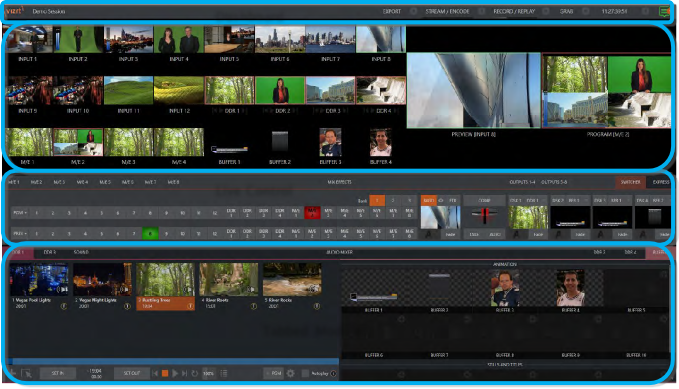Image resolution: width=679 pixels, height=389 pixels.
Task: Open the PREV row dropdown
Action: (20, 233)
